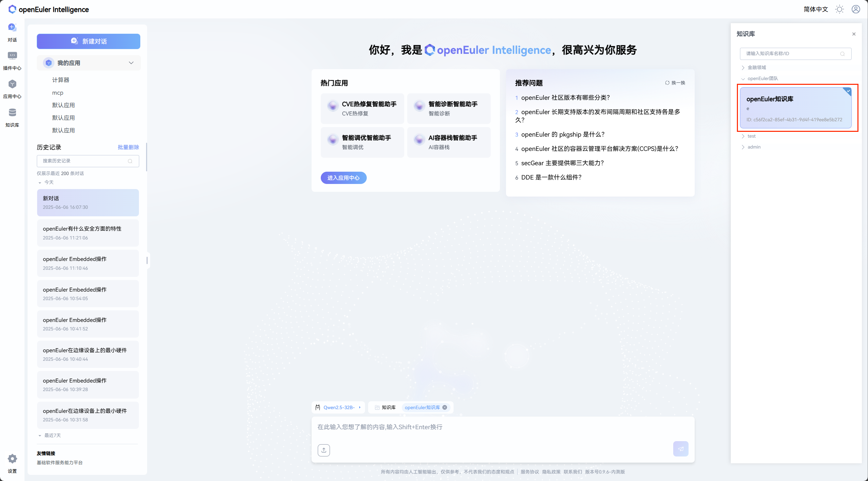Click search icon in knowledge base search field
Image resolution: width=868 pixels, height=481 pixels.
[x=842, y=54]
